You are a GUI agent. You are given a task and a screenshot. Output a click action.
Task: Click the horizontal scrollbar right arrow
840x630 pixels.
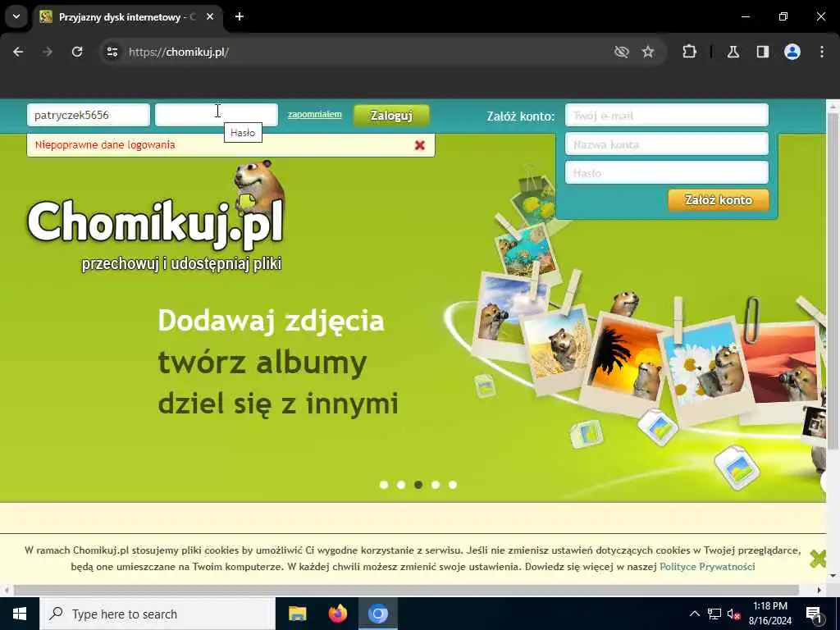coord(819,590)
